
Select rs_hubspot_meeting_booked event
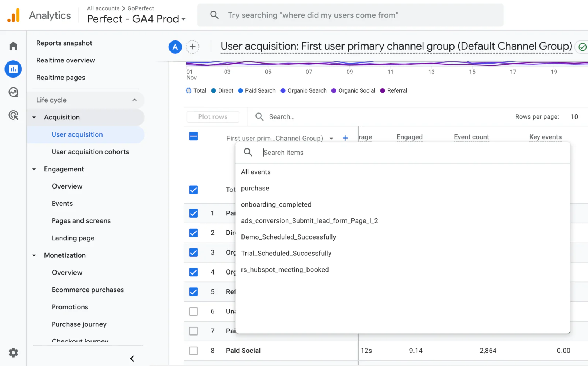tap(403, 269)
